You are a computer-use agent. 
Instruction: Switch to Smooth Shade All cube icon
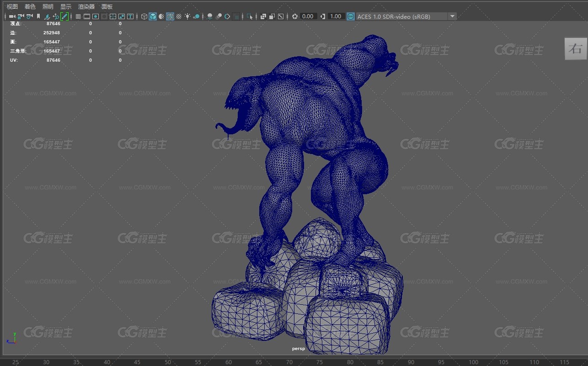[153, 16]
